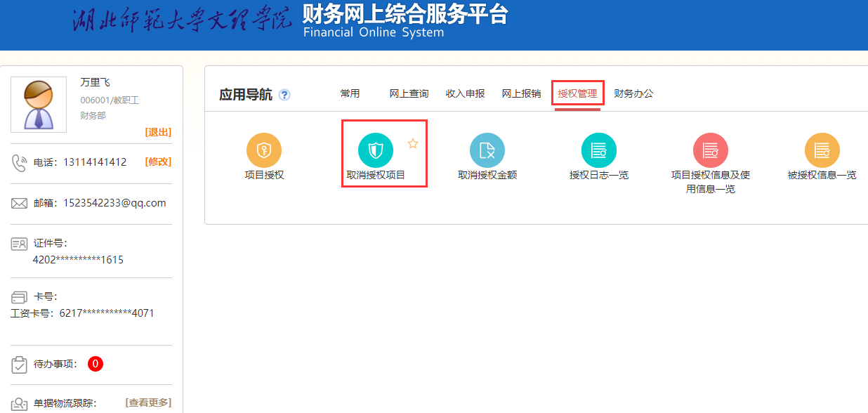Screen dimensions: 868x413
Task: Open the 项目授权 icon
Action: point(264,150)
